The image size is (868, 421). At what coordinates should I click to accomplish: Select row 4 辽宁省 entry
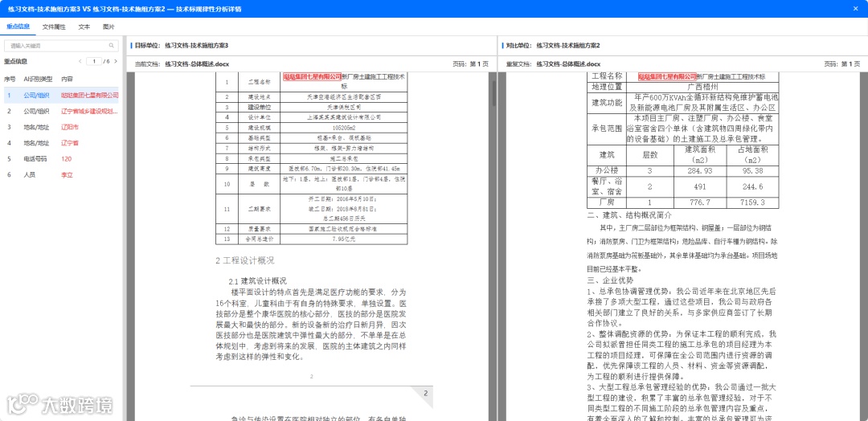pyautogui.click(x=59, y=143)
